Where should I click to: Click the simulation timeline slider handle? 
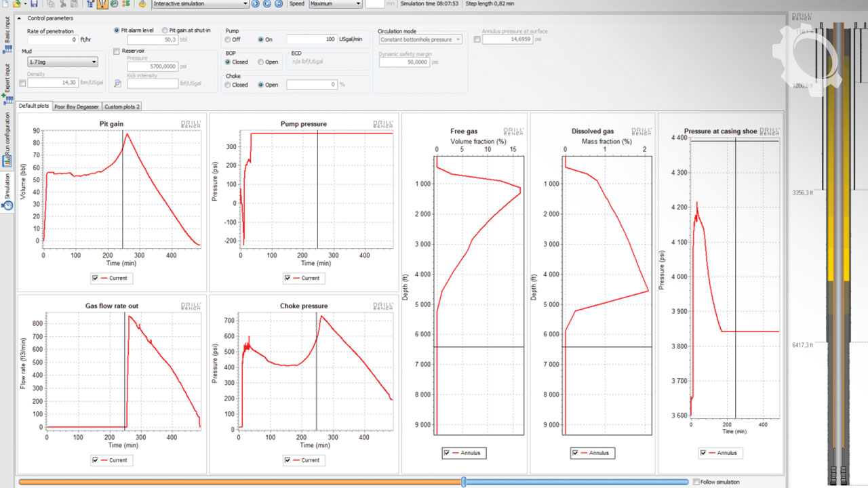[464, 481]
